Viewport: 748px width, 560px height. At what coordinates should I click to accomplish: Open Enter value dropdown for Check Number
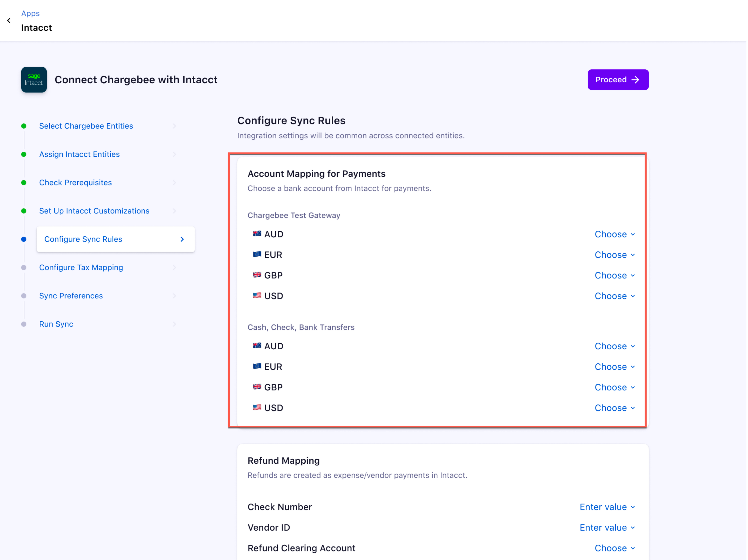click(608, 507)
